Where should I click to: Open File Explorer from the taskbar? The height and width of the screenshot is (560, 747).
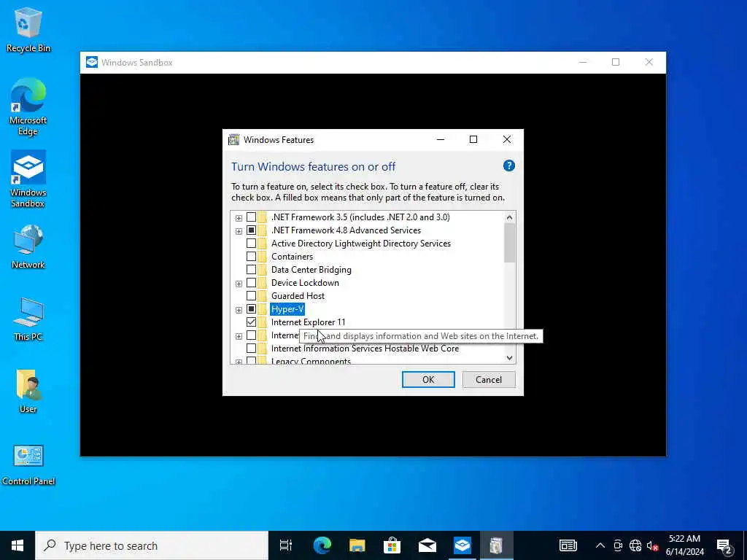(357, 545)
